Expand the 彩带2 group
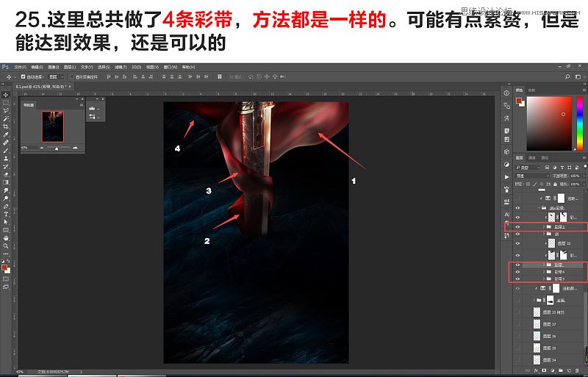Screen dimensions: 588x377 (544, 226)
